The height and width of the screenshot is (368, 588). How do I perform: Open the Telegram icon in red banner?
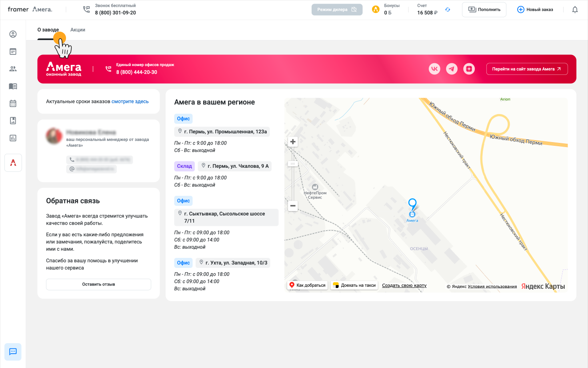452,69
